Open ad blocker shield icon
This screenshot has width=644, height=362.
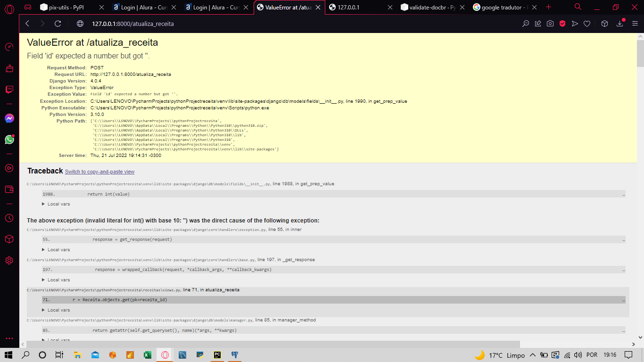click(562, 24)
